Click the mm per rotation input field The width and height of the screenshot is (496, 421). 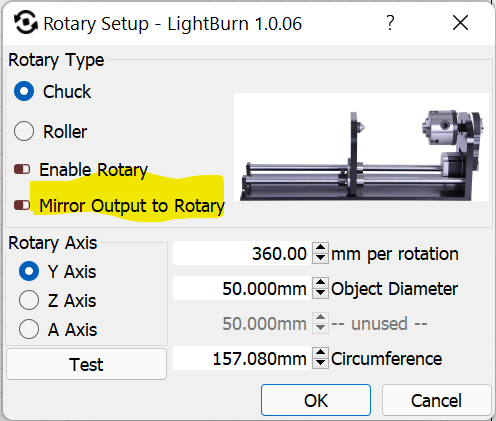coord(242,254)
